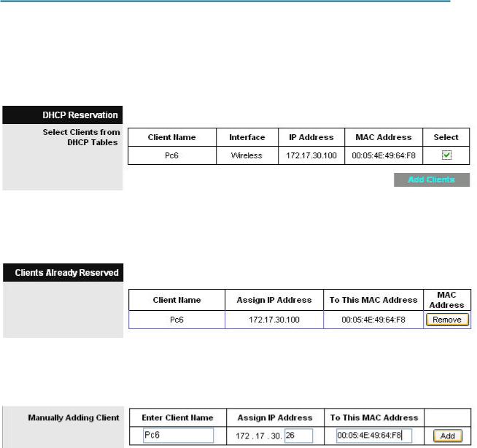
Task: Click the Add button for manual client
Action: point(448,436)
